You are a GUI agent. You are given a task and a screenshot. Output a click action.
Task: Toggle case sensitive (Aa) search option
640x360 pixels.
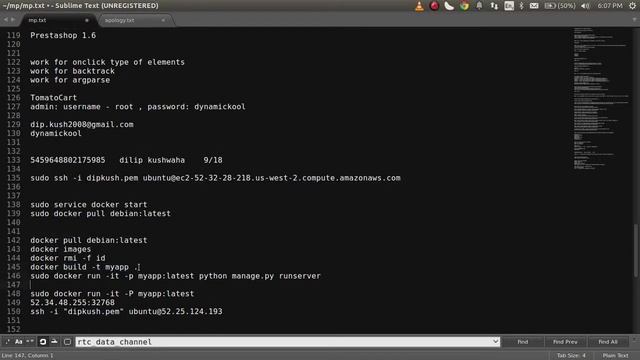(19, 342)
